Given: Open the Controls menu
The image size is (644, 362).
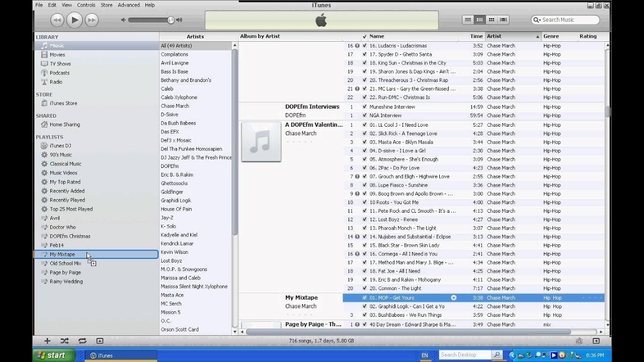Looking at the screenshot, I should pyautogui.click(x=86, y=5).
